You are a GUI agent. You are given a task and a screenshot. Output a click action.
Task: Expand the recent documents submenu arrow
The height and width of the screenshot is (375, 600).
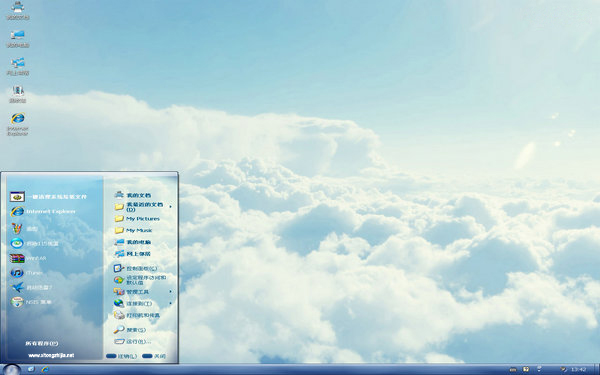coord(171,207)
